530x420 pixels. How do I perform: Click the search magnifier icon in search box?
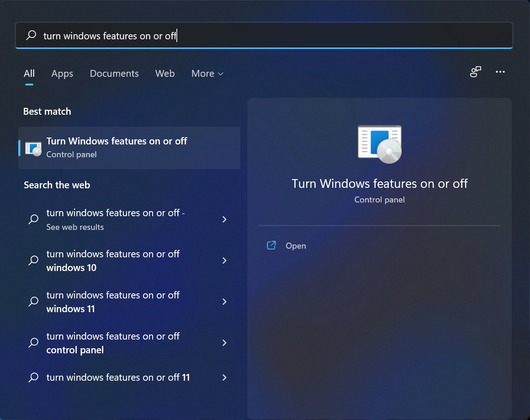coord(31,35)
